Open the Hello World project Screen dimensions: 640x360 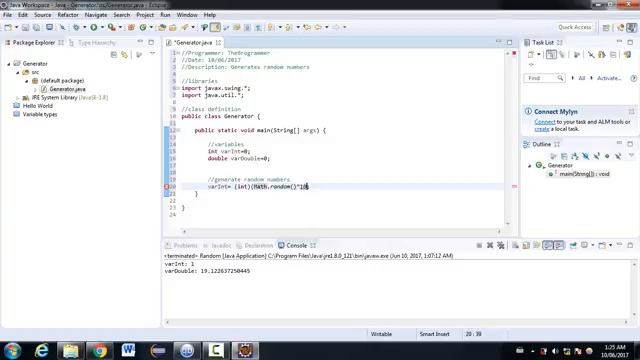point(37,106)
